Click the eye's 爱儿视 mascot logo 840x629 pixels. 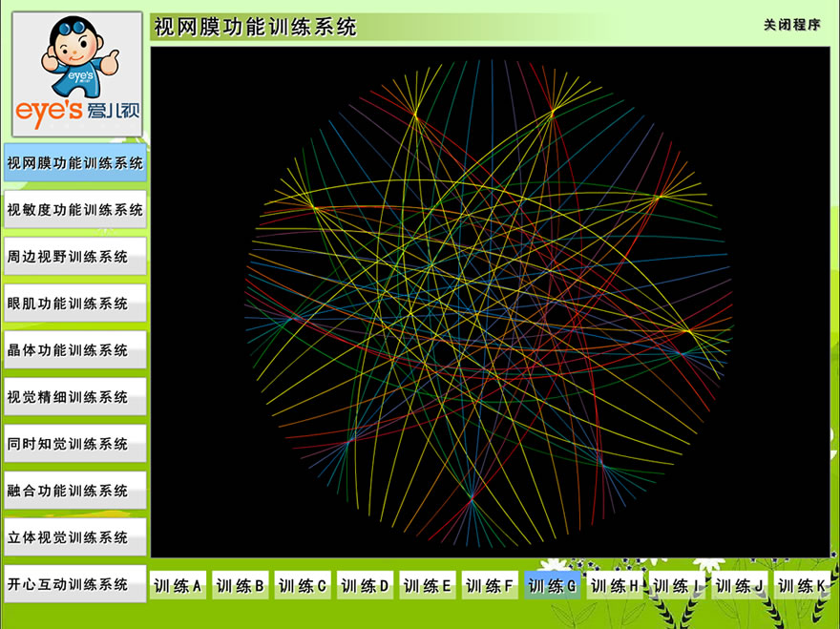pyautogui.click(x=77, y=73)
